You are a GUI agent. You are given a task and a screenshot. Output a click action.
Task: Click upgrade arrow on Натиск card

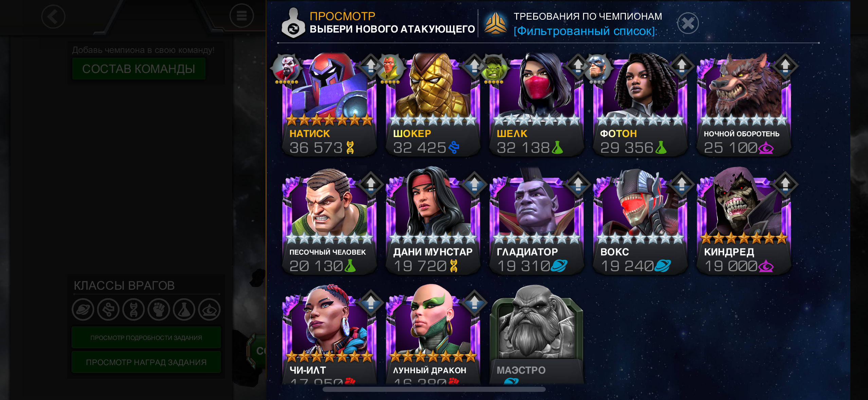point(371,65)
